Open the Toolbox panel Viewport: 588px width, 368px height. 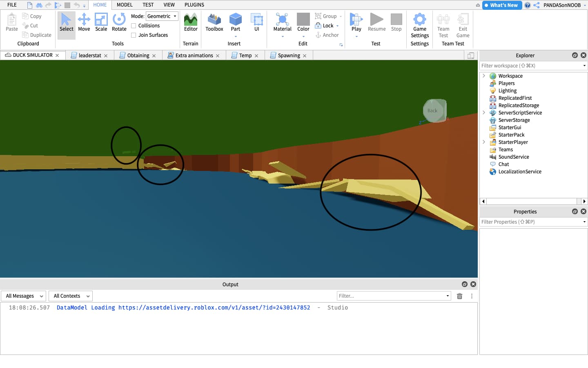point(214,22)
